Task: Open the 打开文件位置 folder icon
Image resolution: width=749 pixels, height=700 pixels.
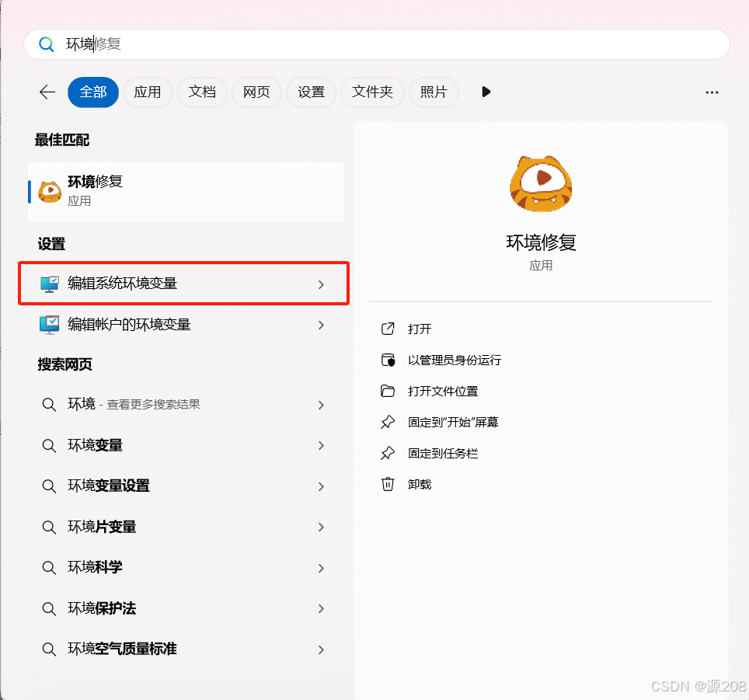Action: pyautogui.click(x=388, y=391)
